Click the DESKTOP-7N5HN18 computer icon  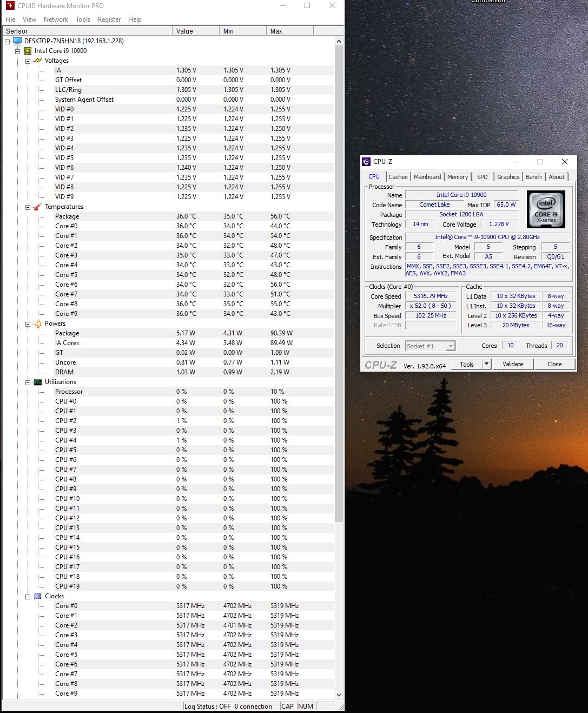point(17,41)
